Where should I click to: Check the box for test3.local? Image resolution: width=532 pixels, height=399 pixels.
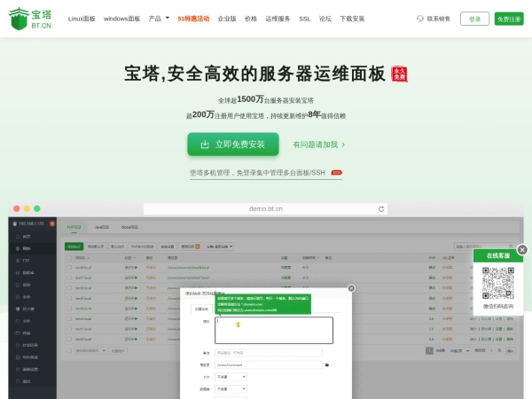click(69, 318)
